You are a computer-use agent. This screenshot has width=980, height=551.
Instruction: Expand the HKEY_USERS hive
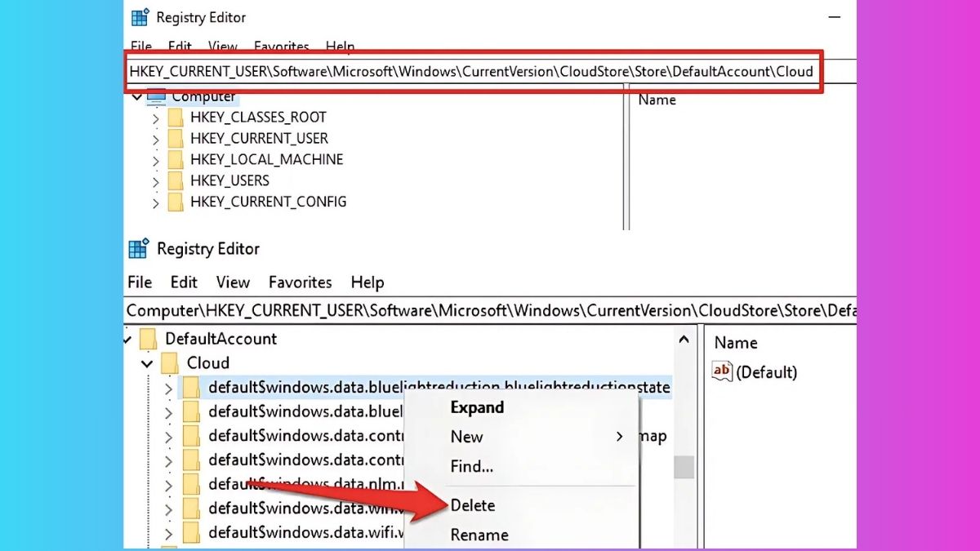click(155, 181)
